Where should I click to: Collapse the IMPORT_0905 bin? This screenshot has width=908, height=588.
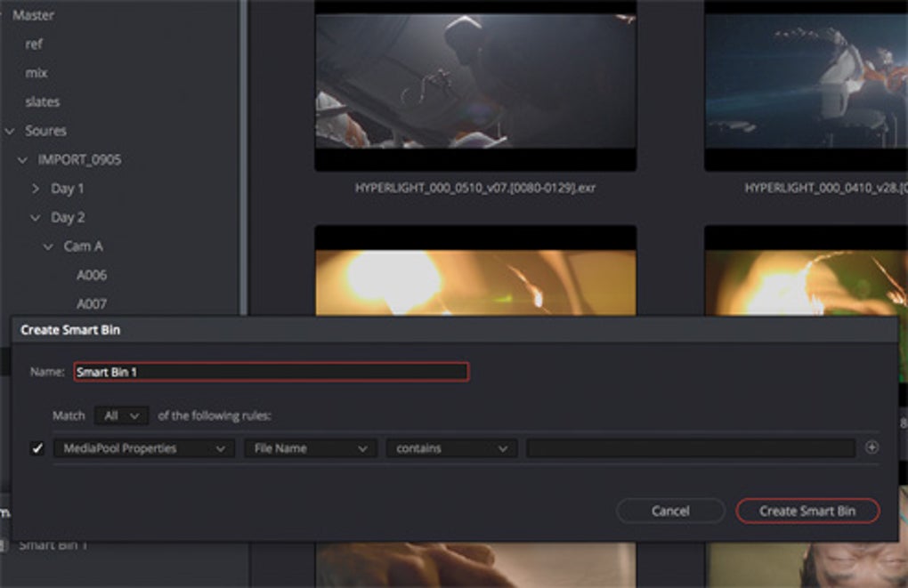[22, 160]
